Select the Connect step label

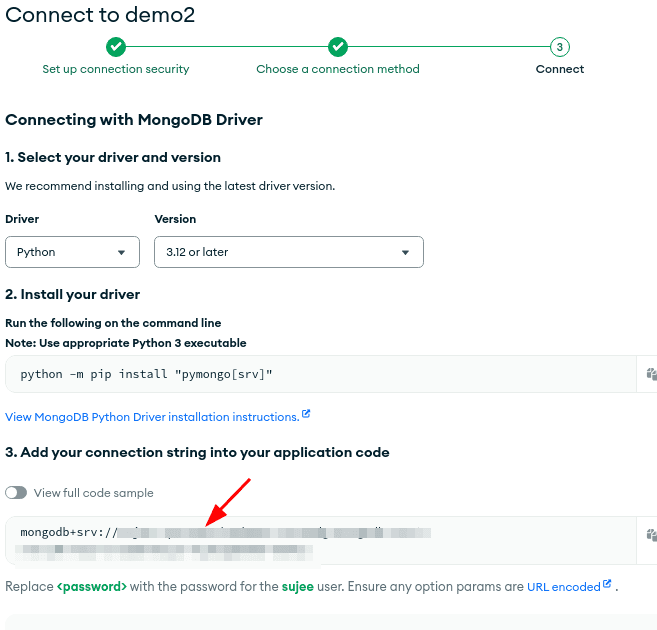point(559,70)
